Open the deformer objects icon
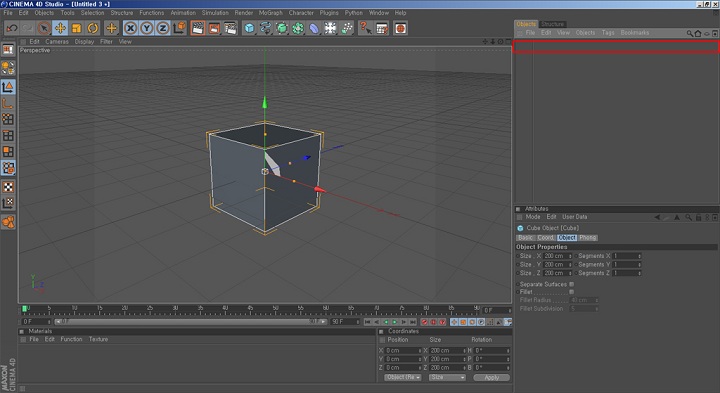 coord(314,28)
